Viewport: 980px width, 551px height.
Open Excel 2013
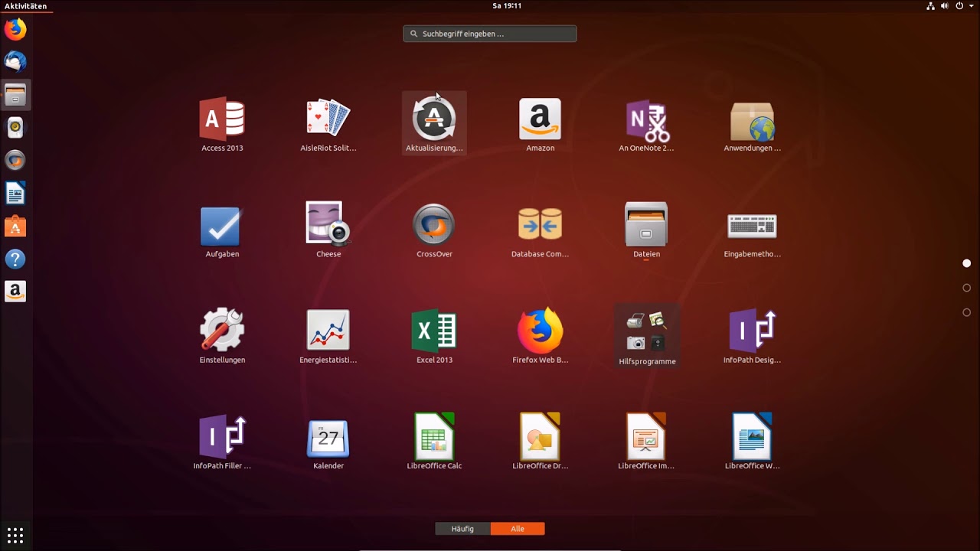434,336
